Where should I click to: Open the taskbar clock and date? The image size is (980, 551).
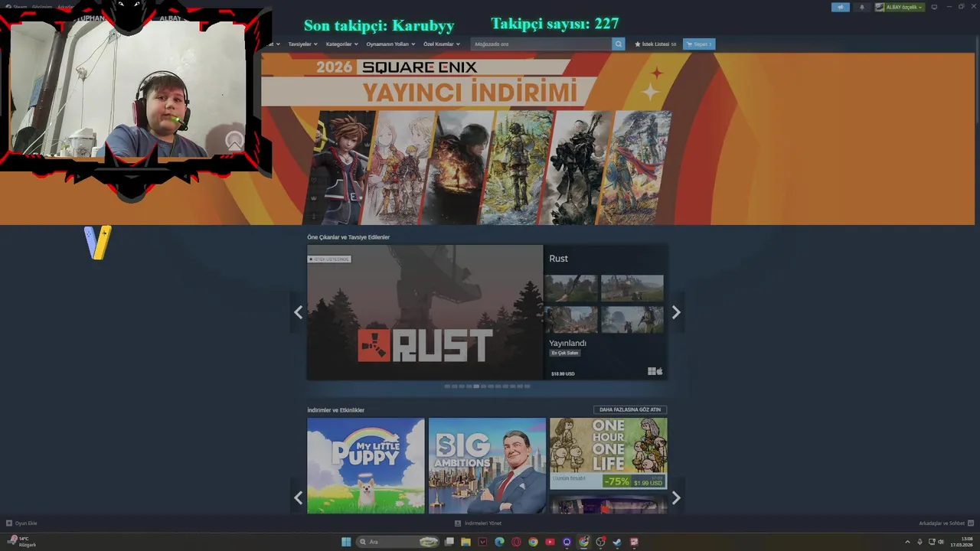[x=962, y=542]
